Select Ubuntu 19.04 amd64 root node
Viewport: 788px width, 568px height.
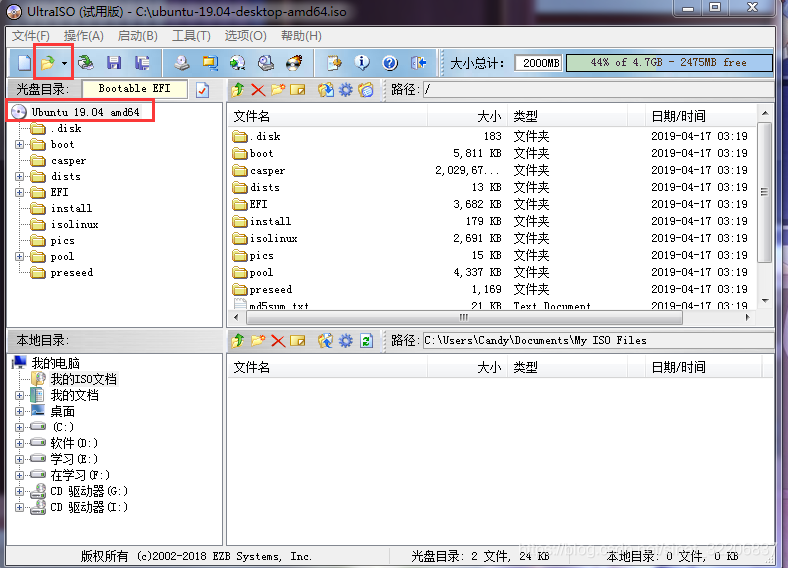pos(85,112)
